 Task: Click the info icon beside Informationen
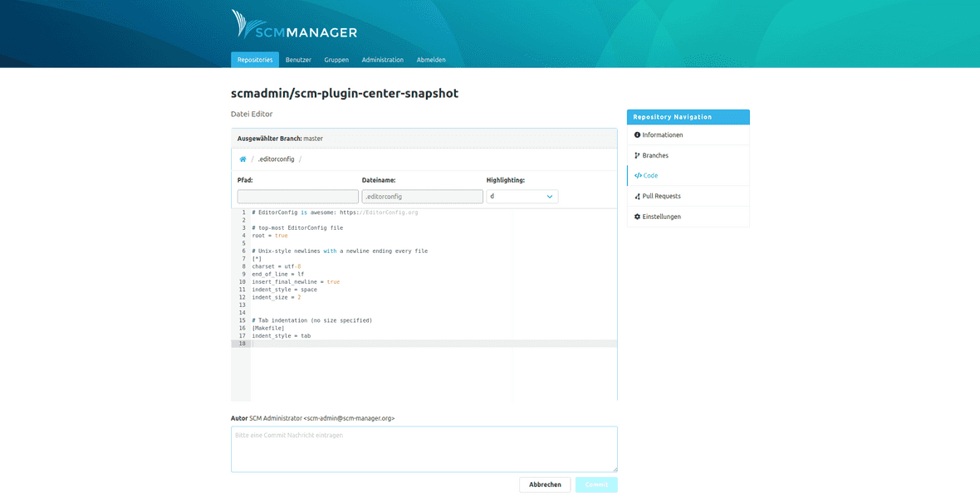click(x=637, y=134)
